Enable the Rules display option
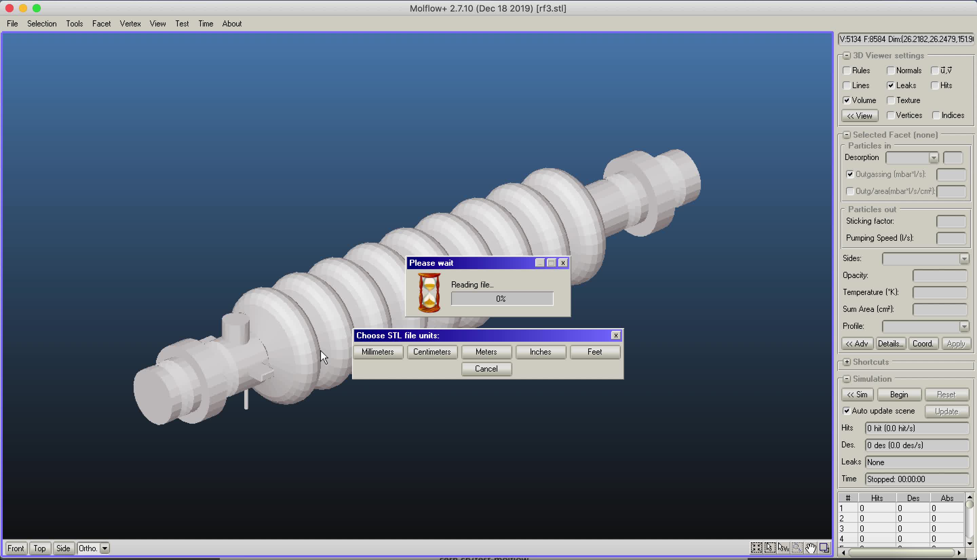 pos(847,71)
